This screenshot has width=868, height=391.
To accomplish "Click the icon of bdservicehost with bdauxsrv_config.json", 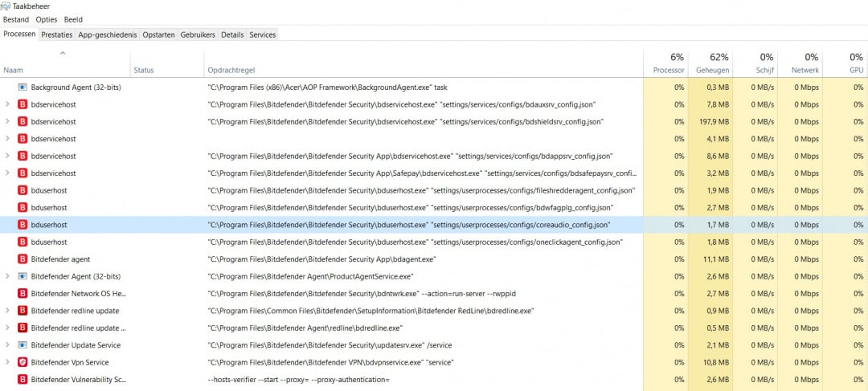I will pyautogui.click(x=23, y=104).
